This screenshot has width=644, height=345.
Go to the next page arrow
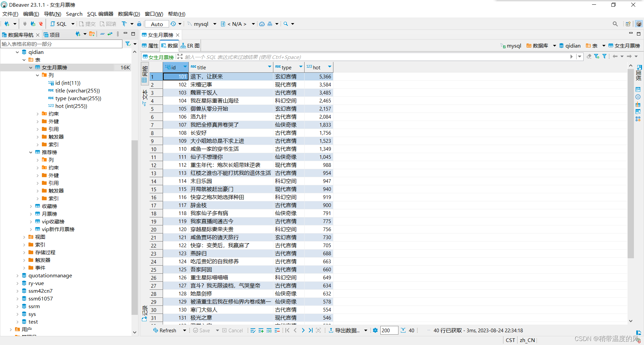pyautogui.click(x=303, y=330)
